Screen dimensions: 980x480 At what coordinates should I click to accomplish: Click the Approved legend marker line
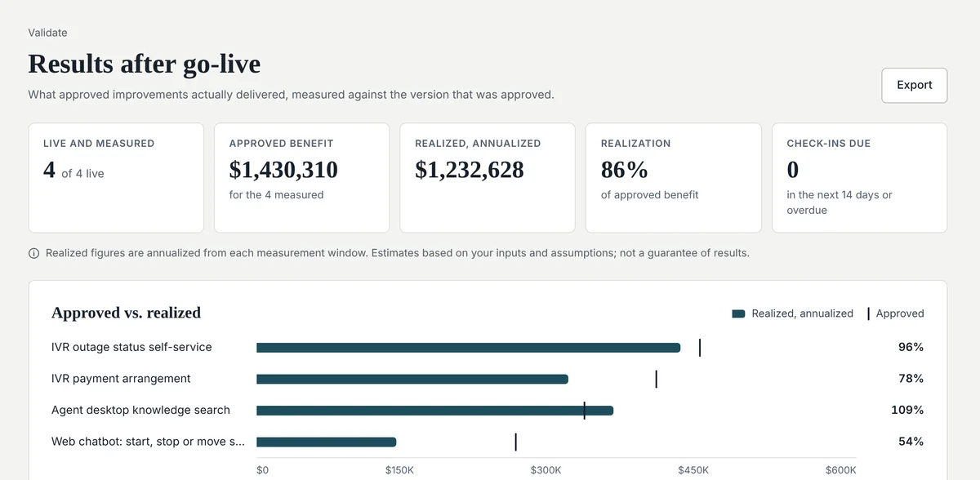868,313
